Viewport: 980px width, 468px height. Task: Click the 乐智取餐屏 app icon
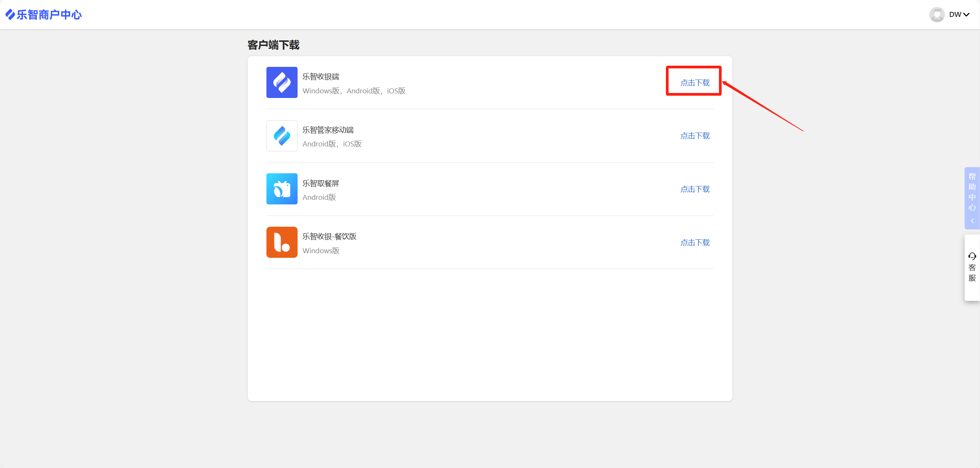[x=282, y=189]
